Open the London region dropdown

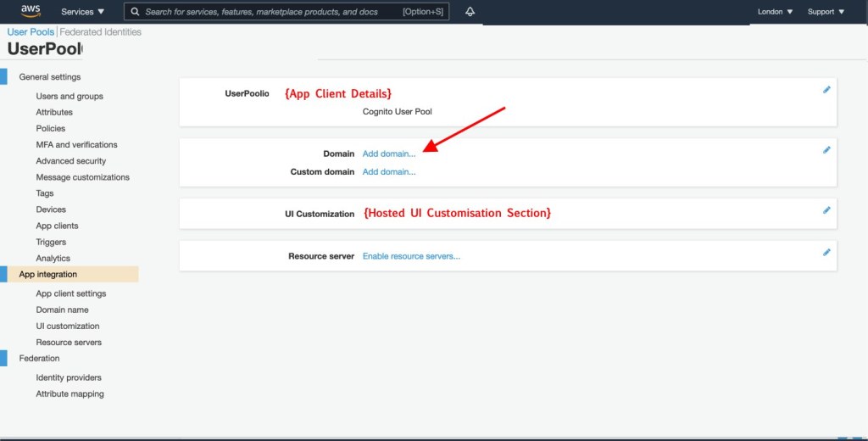coord(775,12)
